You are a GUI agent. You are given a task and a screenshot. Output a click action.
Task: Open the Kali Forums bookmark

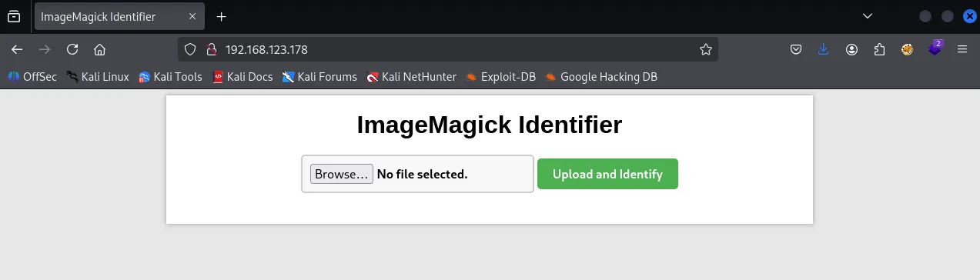(319, 76)
